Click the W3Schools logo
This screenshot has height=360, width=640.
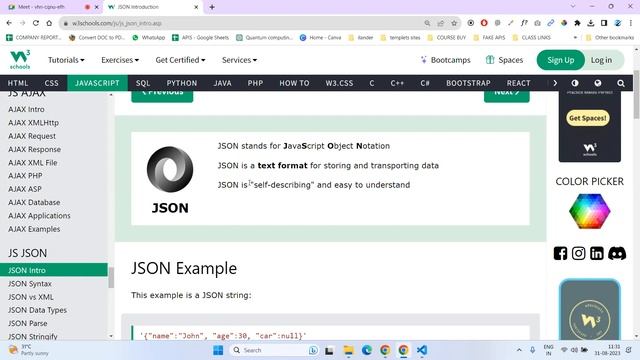[20, 60]
